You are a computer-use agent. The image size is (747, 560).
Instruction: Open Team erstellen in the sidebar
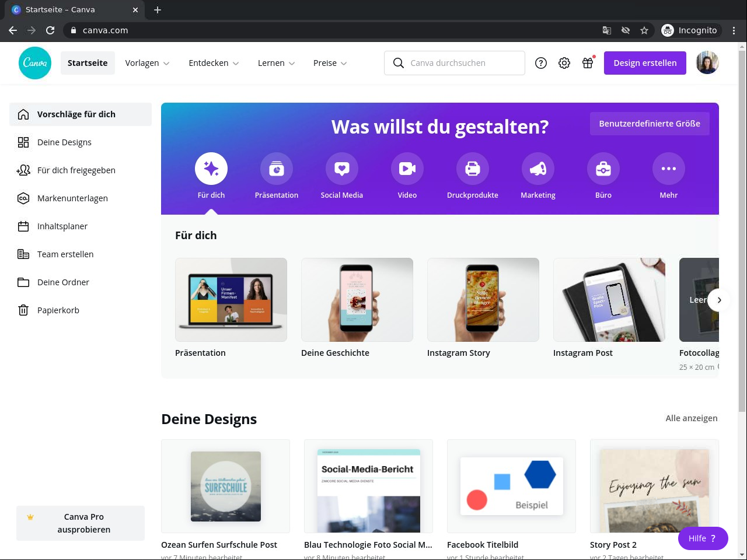tap(81, 254)
